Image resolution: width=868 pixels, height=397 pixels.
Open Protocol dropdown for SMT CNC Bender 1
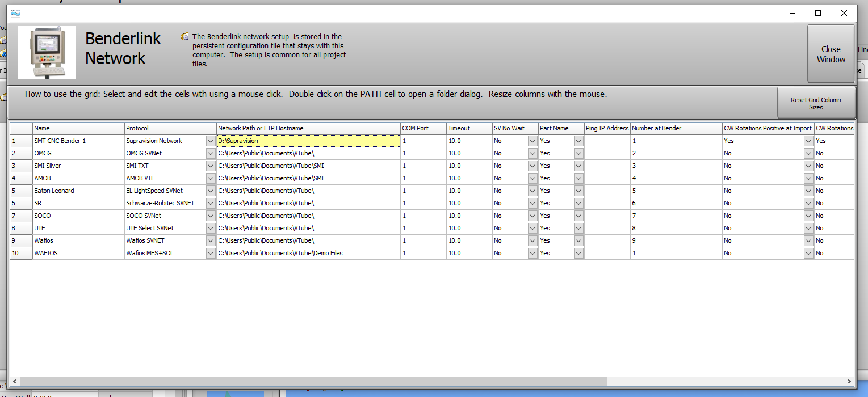tap(211, 141)
